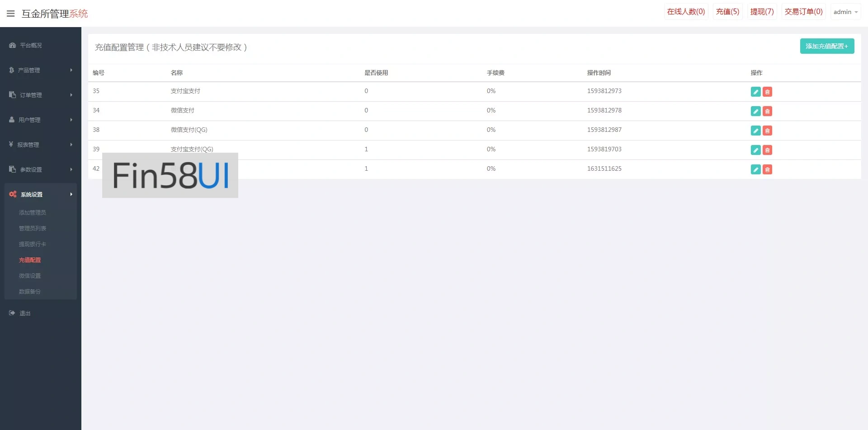This screenshot has height=430, width=868.
Task: Open the 充值(5) notification link
Action: (727, 12)
